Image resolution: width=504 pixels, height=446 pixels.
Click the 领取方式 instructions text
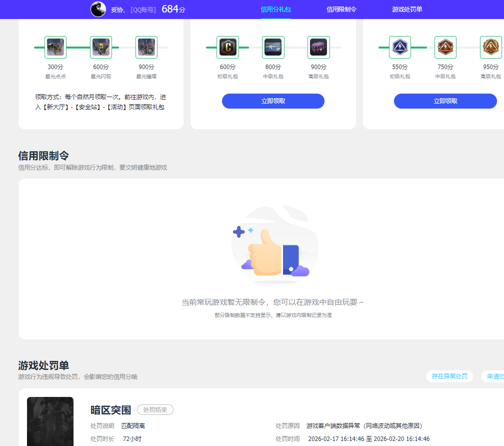100,102
